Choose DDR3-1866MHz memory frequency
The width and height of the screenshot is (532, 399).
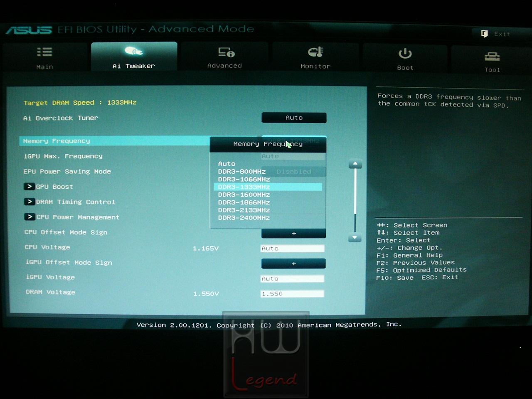click(x=244, y=202)
